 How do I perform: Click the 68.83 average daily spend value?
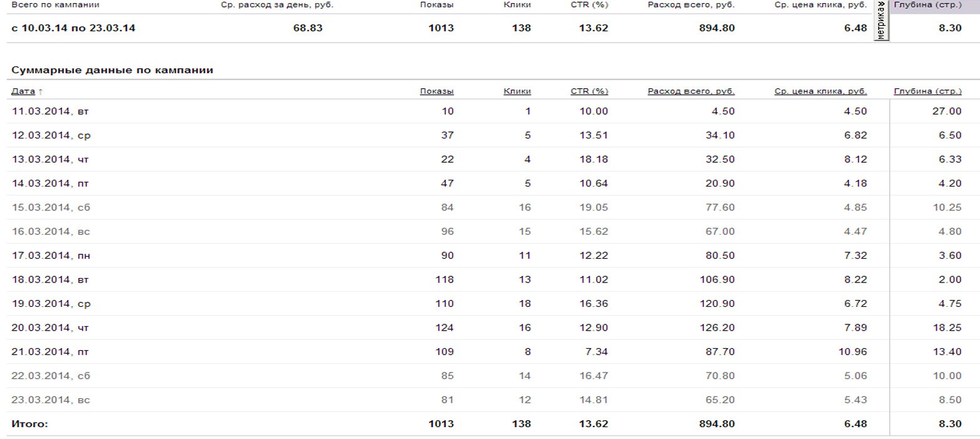tap(308, 28)
